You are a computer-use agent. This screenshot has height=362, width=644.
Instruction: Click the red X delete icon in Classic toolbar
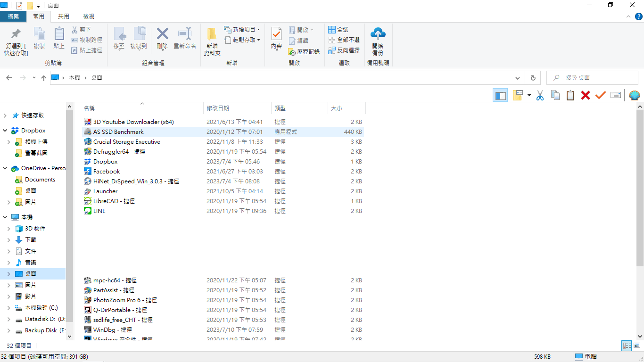coord(586,95)
